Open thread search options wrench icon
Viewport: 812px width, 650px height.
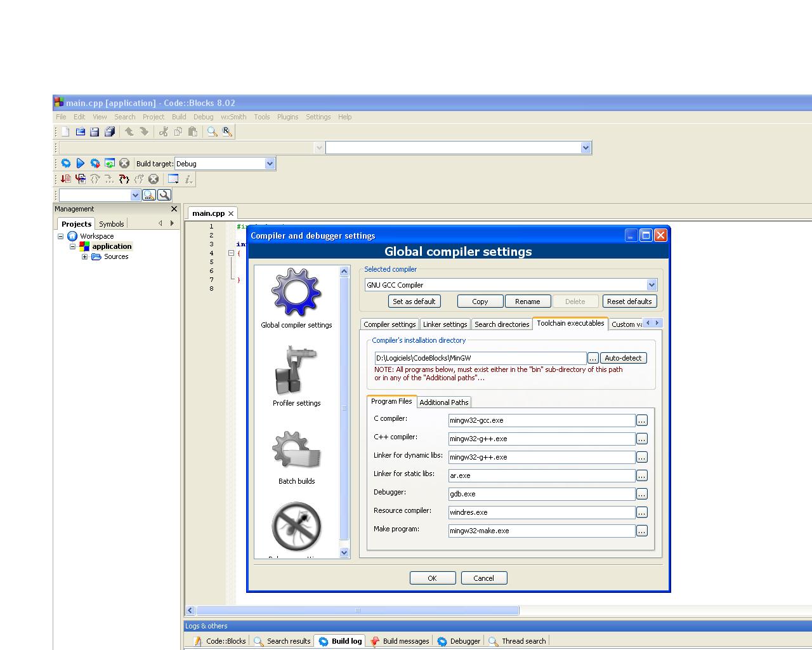(x=164, y=195)
